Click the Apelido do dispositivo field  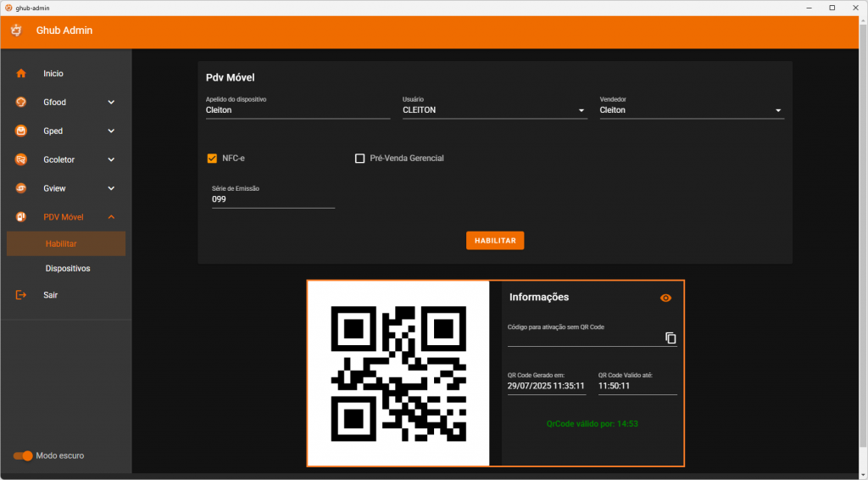[x=298, y=110]
